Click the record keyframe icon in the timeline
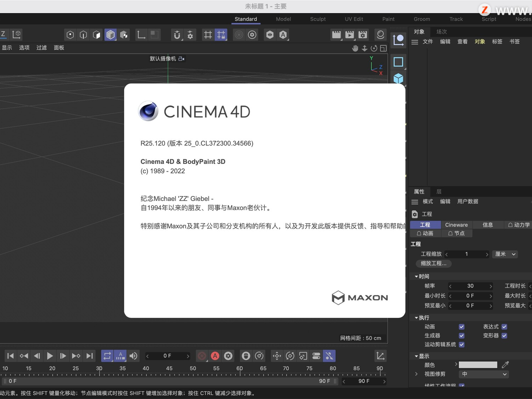The height and width of the screenshot is (399, 532). pyautogui.click(x=202, y=356)
